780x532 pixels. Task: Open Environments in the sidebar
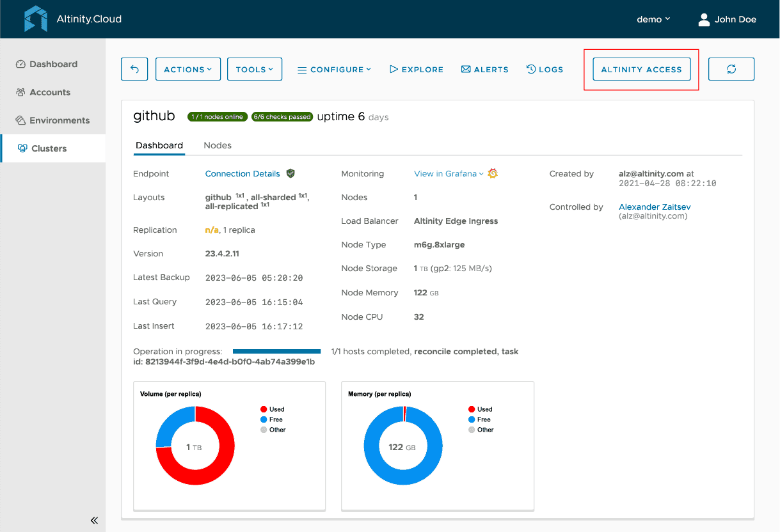pos(52,120)
